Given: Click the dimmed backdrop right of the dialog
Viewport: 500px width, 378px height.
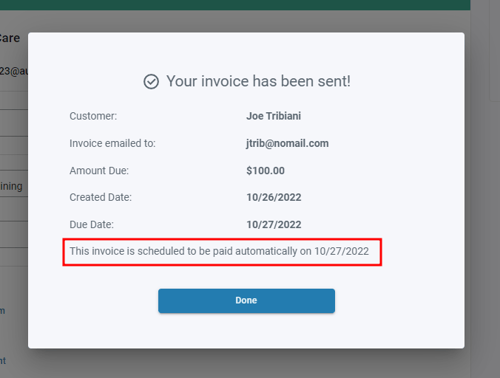Looking at the screenshot, I should click(x=482, y=200).
